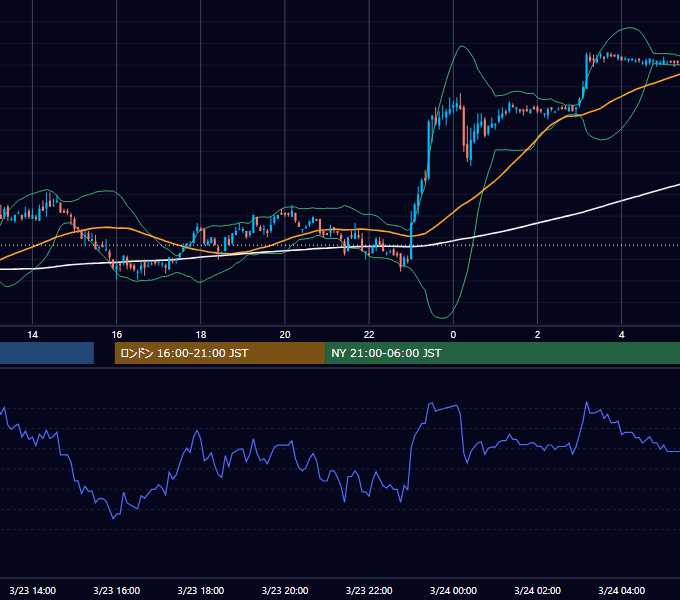The height and width of the screenshot is (600, 680).
Task: Click the hour label 14 on price chart axis
Action: coord(33,335)
